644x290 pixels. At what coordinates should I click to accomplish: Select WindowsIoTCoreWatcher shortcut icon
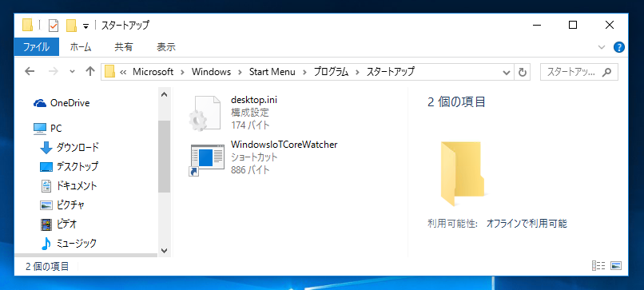click(207, 161)
